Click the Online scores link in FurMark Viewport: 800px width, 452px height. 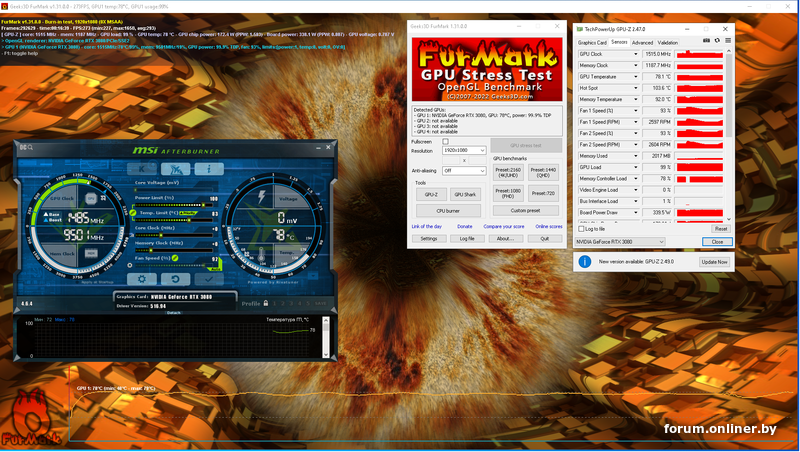[x=548, y=227]
